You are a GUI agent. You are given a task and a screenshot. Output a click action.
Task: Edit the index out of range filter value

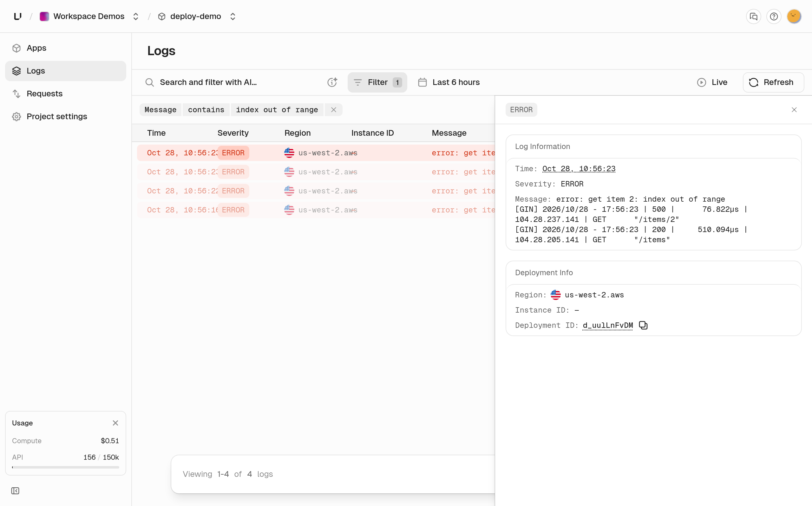tap(277, 110)
